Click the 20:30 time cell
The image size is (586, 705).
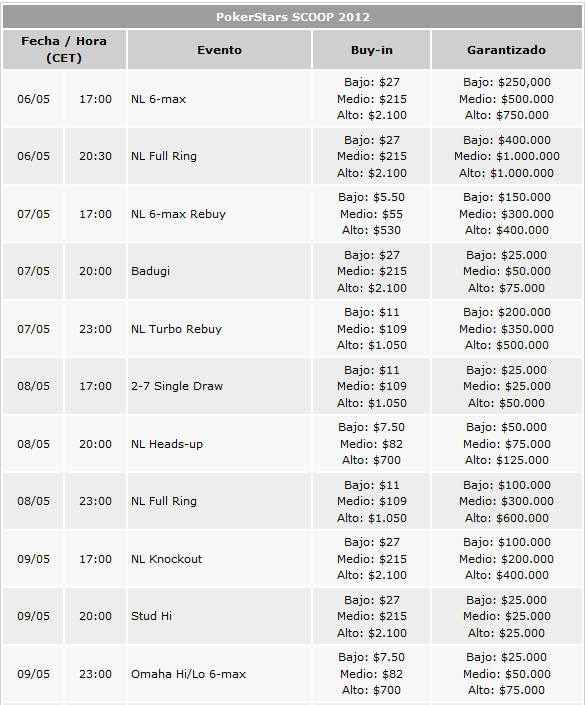coord(95,156)
